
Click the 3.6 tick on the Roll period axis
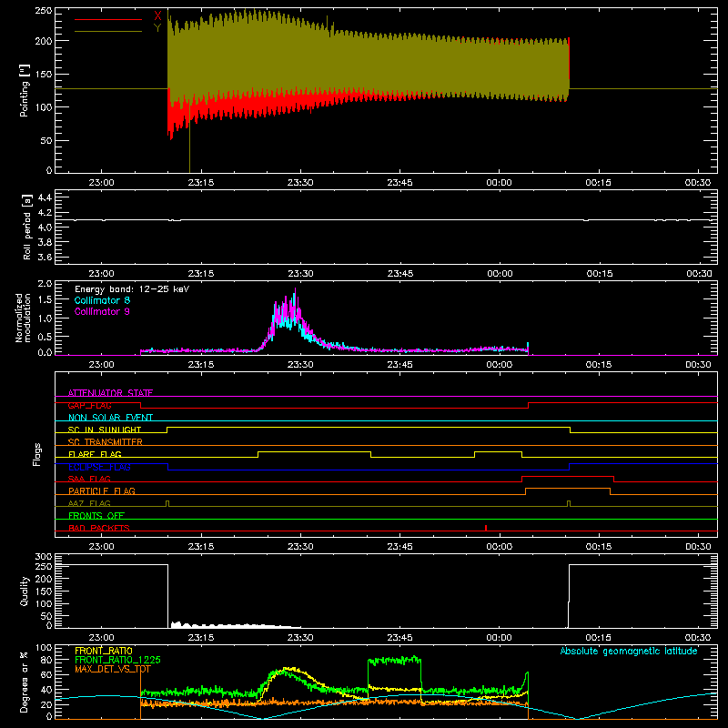point(45,257)
